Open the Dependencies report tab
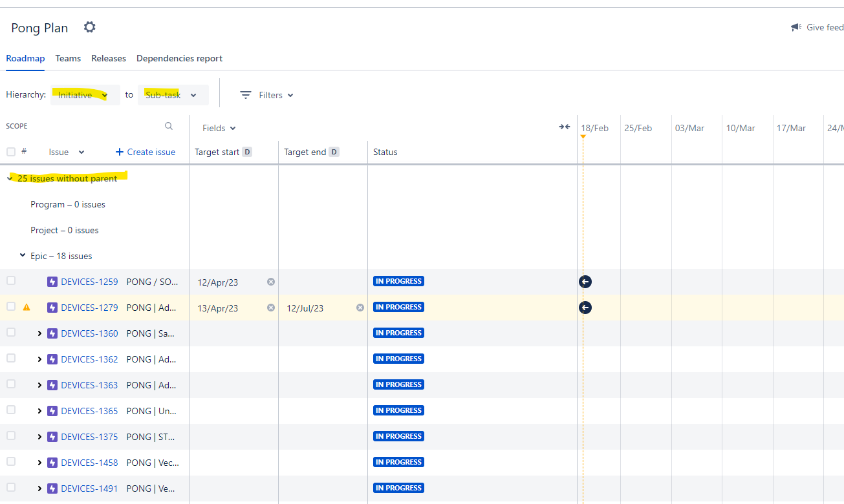 tap(179, 58)
